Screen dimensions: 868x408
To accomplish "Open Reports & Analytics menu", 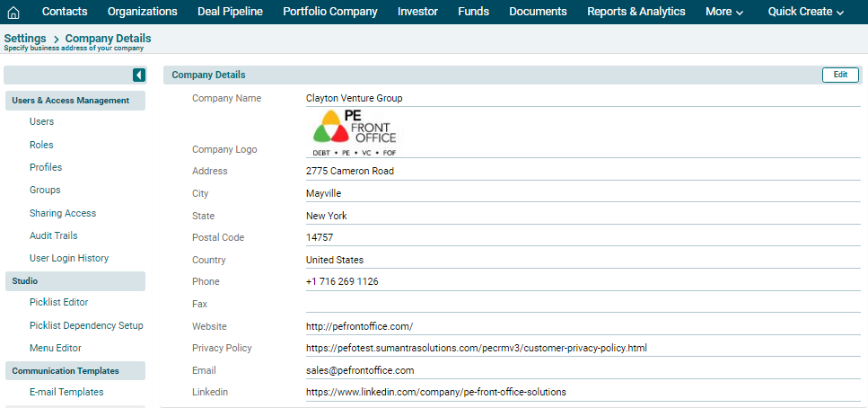I will click(x=636, y=12).
